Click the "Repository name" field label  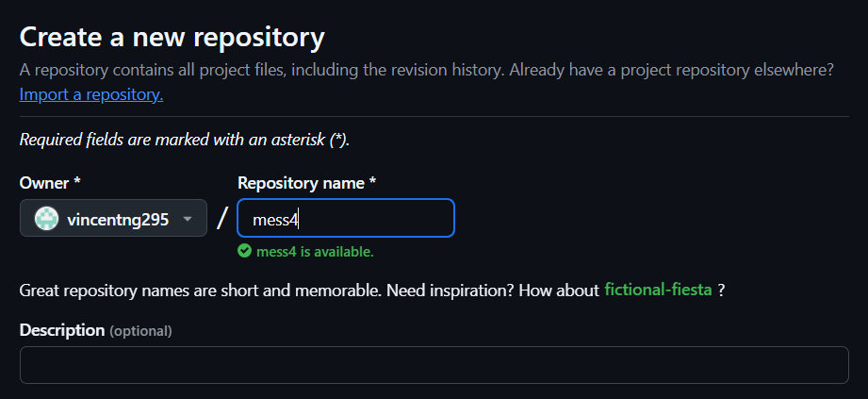pos(302,182)
